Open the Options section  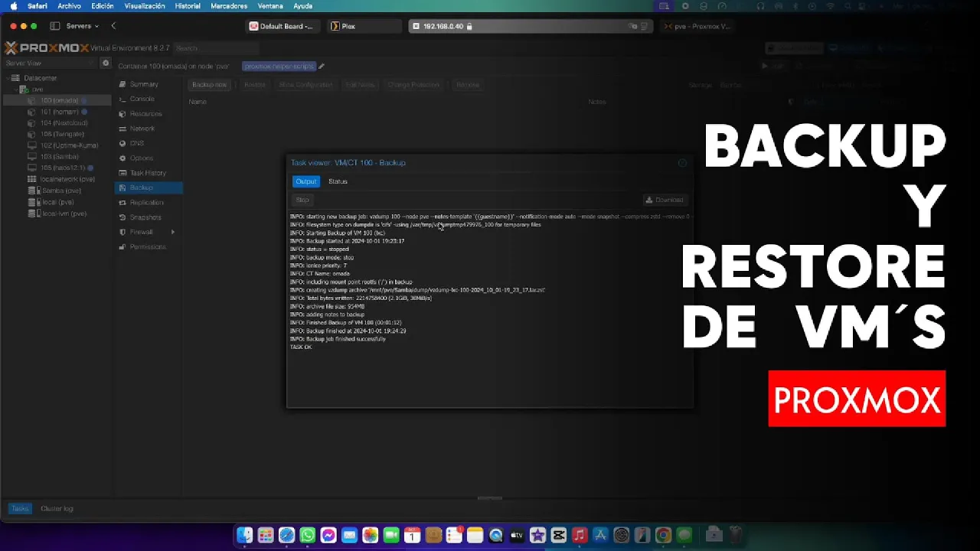(149, 158)
